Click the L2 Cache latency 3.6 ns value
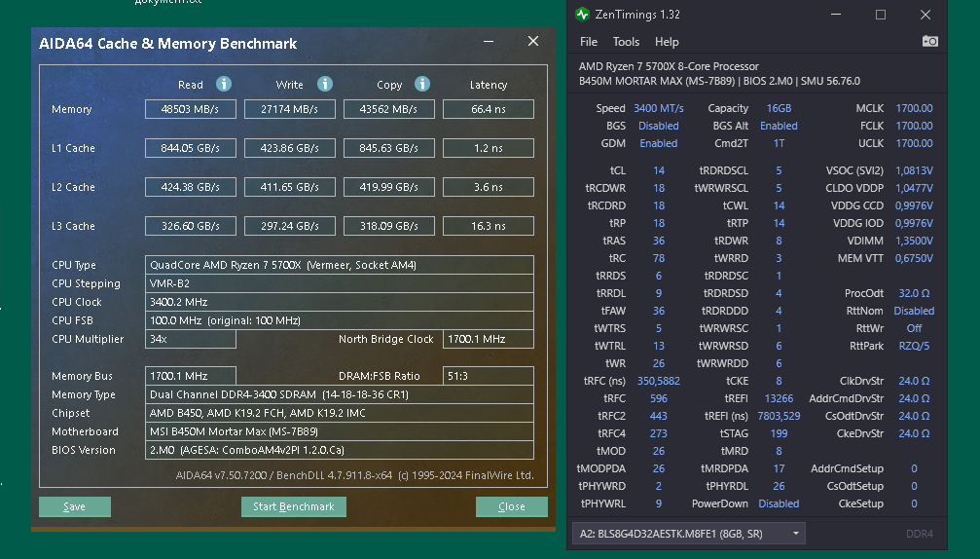The height and width of the screenshot is (559, 980). coord(489,187)
